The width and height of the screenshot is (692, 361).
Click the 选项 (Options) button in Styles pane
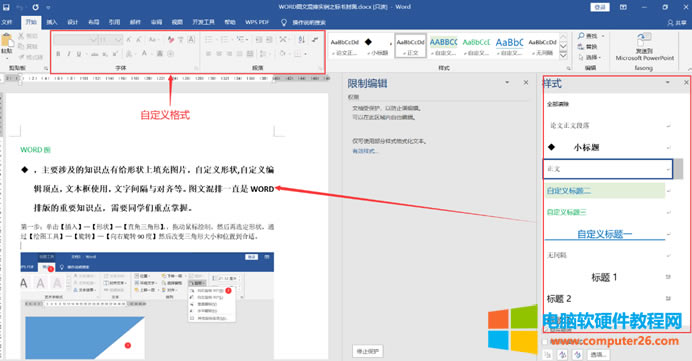coord(599,354)
